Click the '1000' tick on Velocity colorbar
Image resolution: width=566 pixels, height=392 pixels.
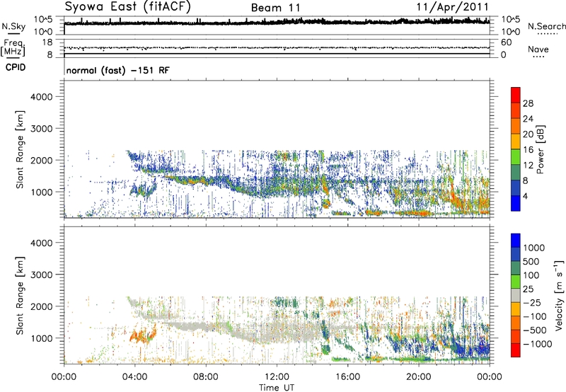pyautogui.click(x=533, y=248)
